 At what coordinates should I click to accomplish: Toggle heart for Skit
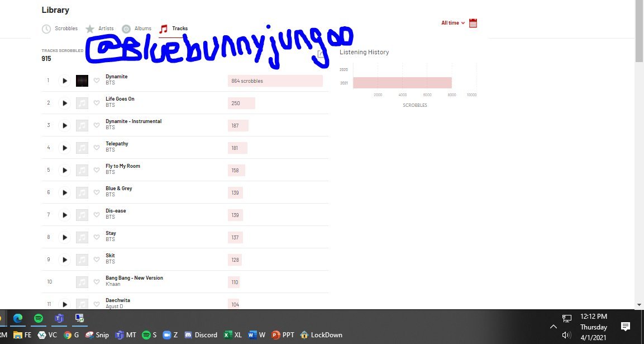tap(97, 259)
